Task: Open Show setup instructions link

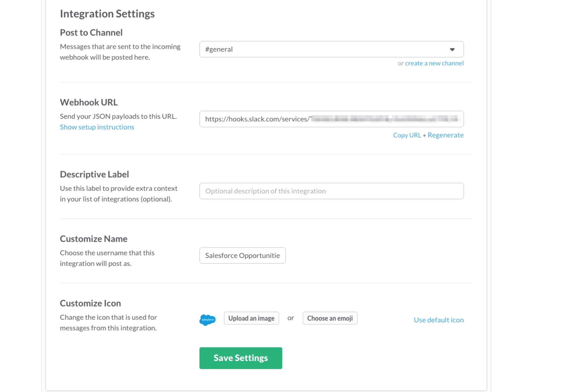Action: [97, 127]
